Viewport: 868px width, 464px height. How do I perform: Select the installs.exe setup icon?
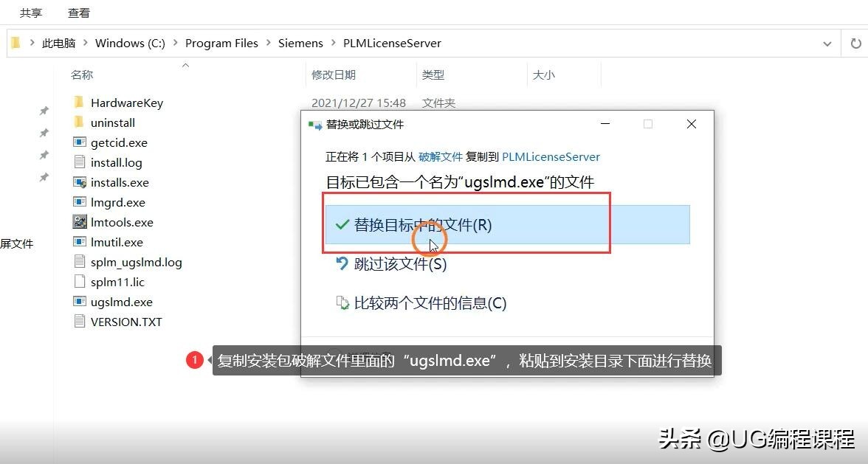tap(78, 181)
